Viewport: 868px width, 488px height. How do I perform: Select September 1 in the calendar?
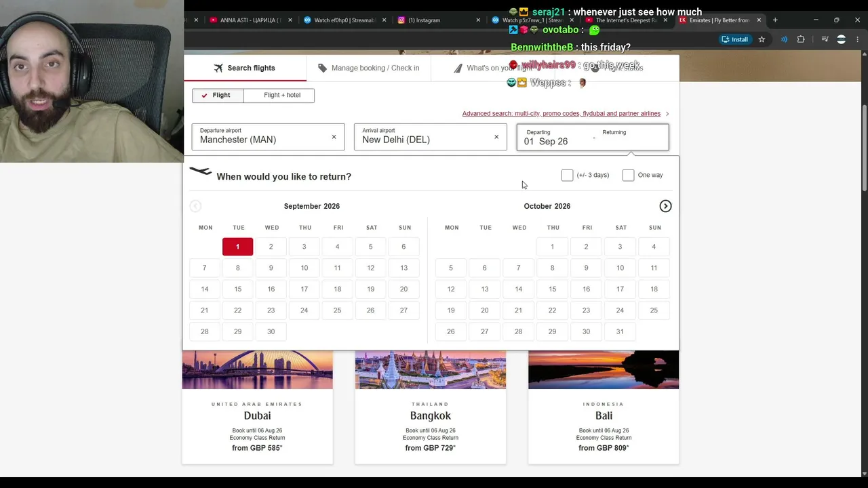coord(237,247)
